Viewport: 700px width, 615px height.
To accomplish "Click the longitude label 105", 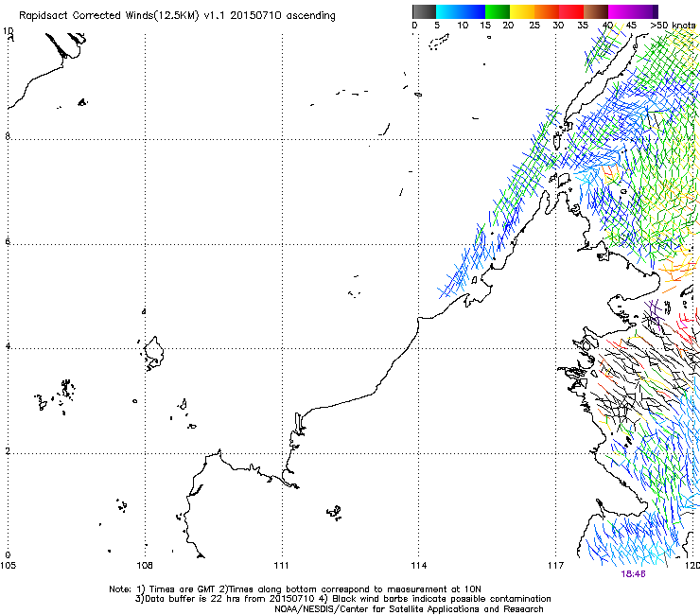I will point(8,566).
